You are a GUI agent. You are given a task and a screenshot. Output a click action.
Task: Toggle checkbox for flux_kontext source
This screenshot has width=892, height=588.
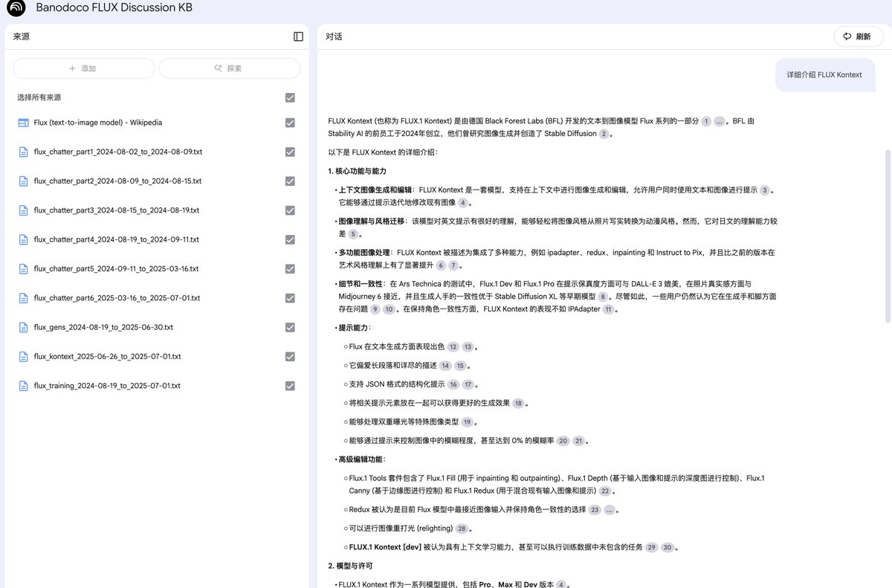pyautogui.click(x=290, y=357)
